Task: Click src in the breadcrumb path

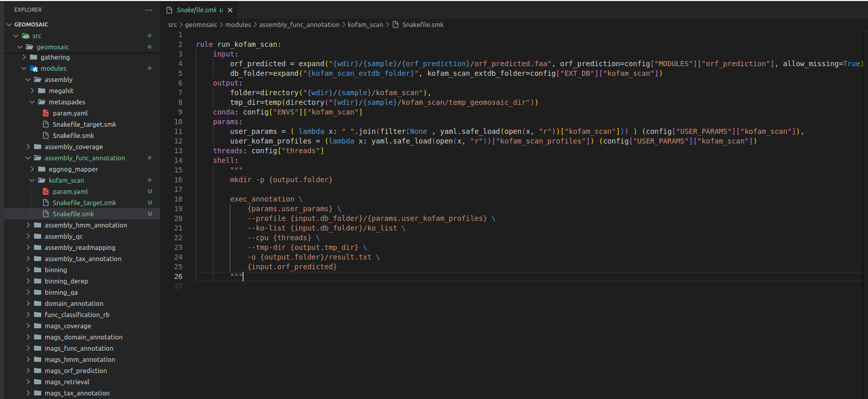Action: pyautogui.click(x=172, y=24)
